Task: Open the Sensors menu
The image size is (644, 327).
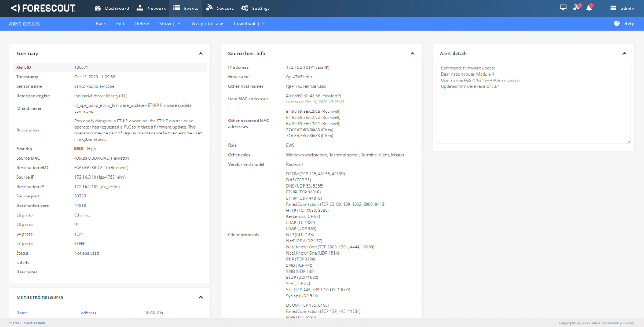Action: 220,8
